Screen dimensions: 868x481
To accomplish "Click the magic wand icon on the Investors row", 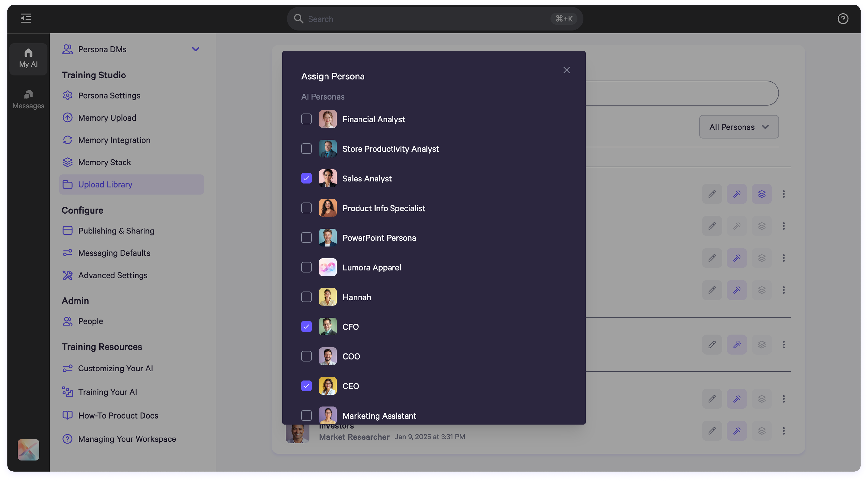I will click(x=737, y=431).
